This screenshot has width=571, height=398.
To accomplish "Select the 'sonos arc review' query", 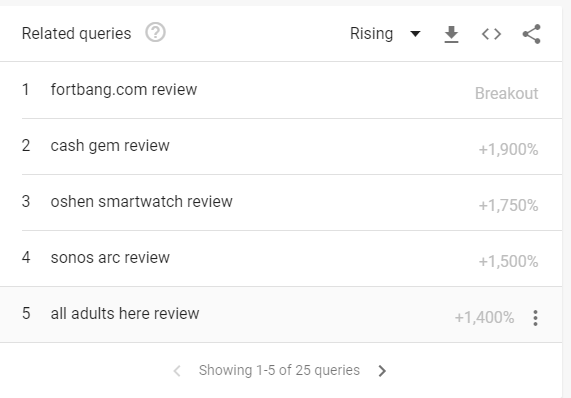I will [x=110, y=257].
